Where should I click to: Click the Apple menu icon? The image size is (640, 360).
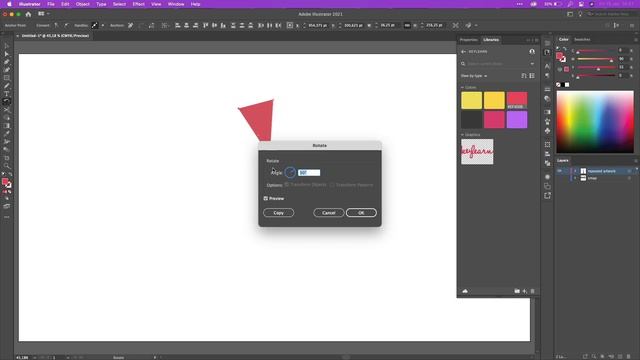click(9, 4)
